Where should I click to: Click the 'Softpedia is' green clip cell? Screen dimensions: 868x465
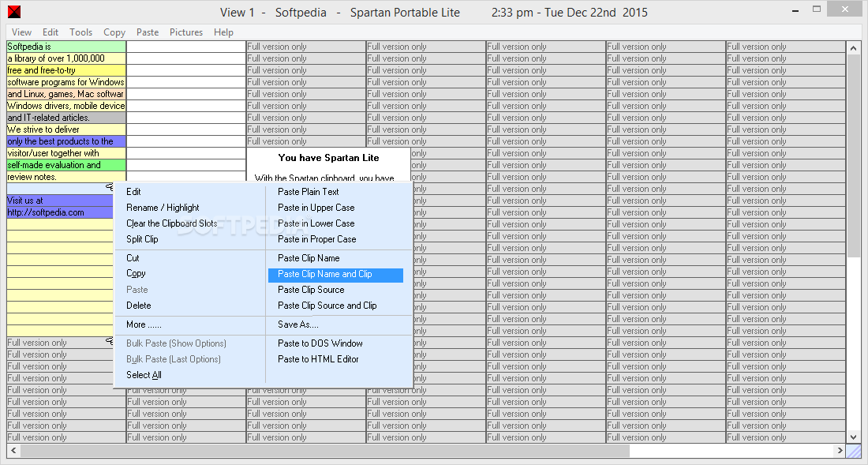click(x=66, y=47)
